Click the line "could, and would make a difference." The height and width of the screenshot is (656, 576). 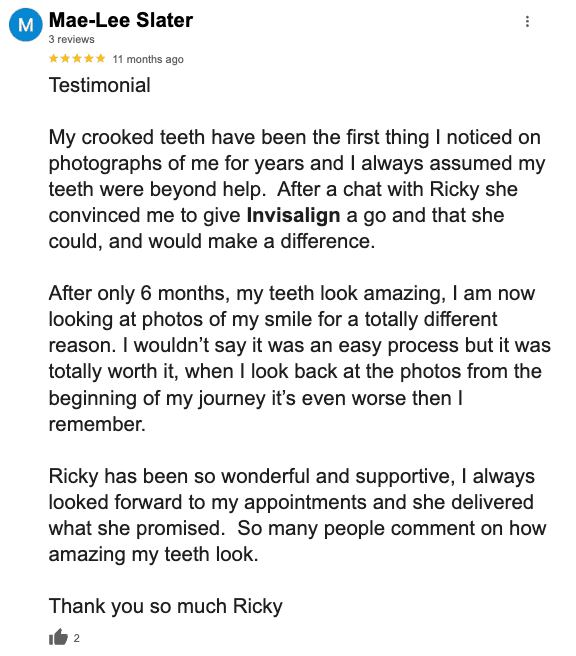[x=212, y=241]
